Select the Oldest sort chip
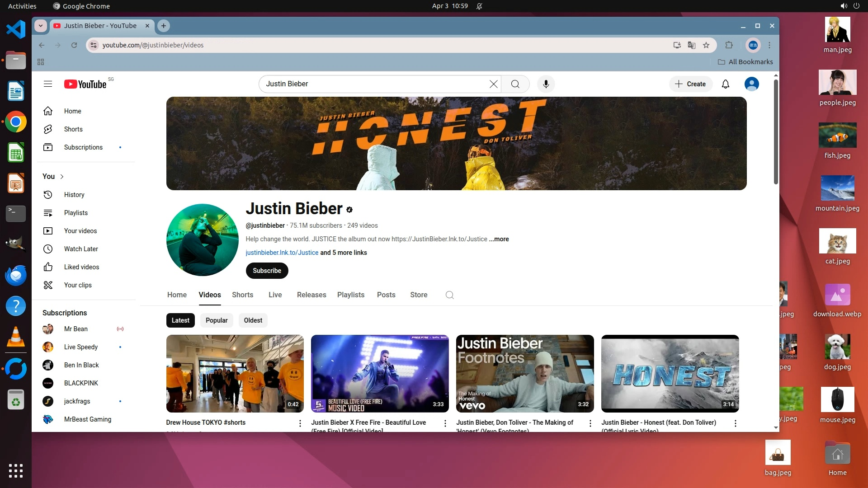 (253, 320)
